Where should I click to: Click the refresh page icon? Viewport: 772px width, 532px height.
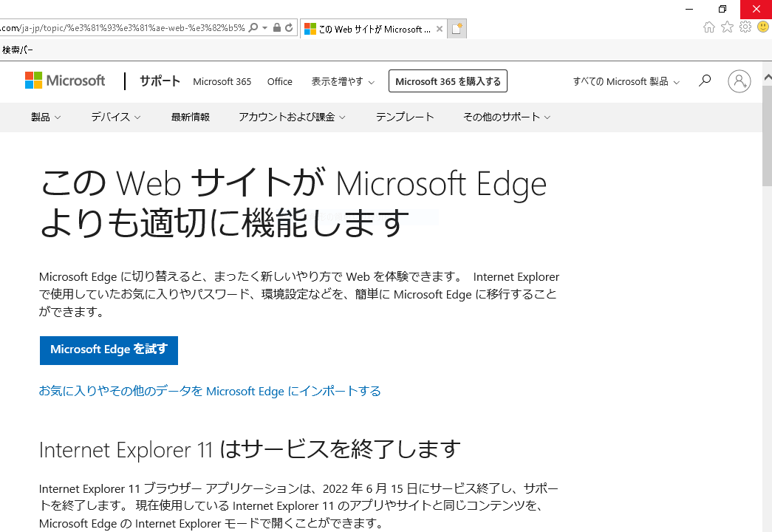[289, 27]
